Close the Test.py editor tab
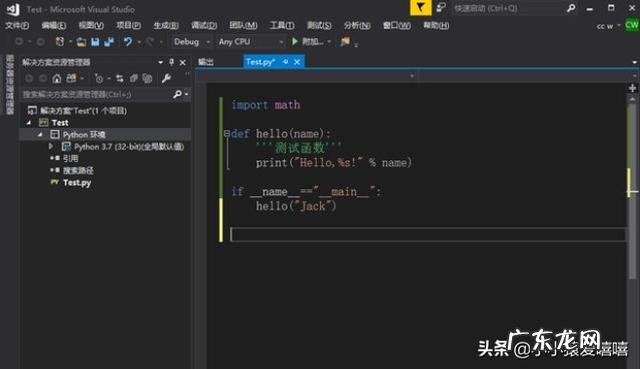The height and width of the screenshot is (369, 640). (297, 62)
